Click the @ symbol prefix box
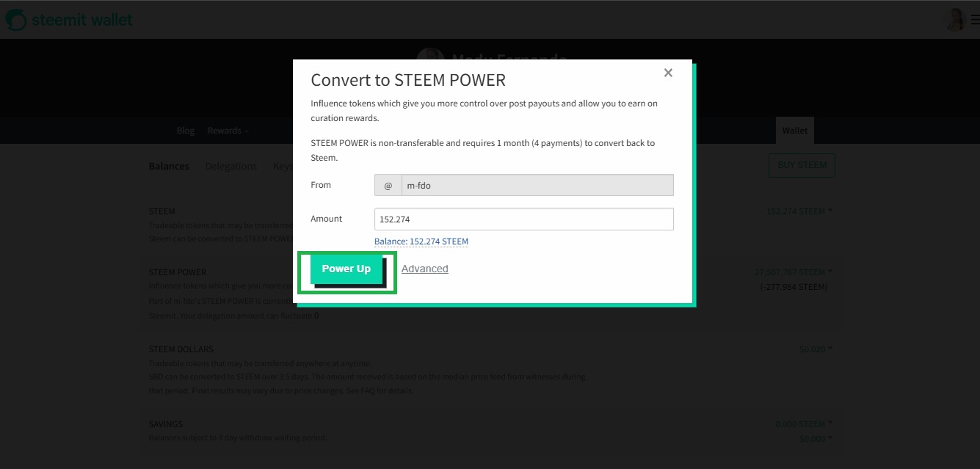980x469 pixels. pyautogui.click(x=388, y=185)
